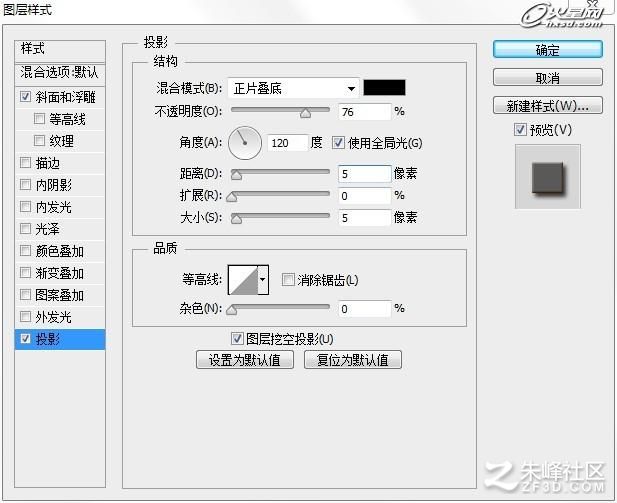This screenshot has height=503, width=617.
Task: Click the 新建样式(W)... button
Action: click(x=547, y=105)
